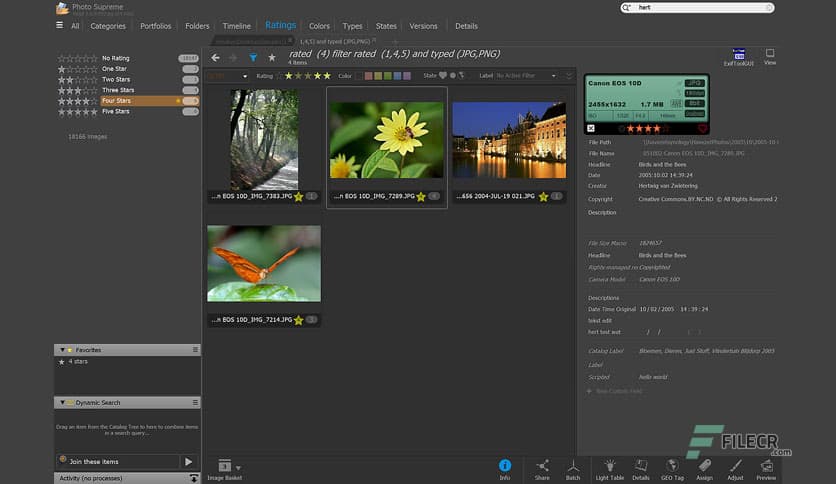The width and height of the screenshot is (836, 484).
Task: Switch to the Colors tab
Action: (x=319, y=26)
